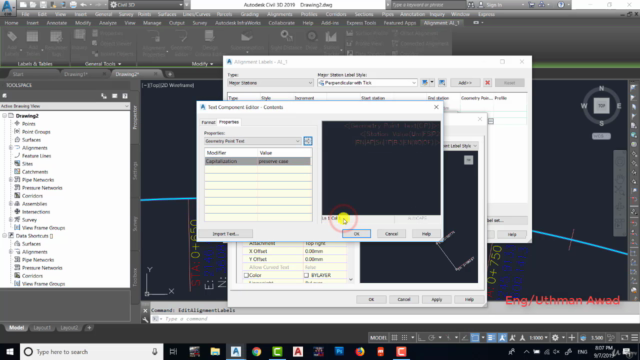Select Catchments in the tree
The height and width of the screenshot is (360, 640).
(35, 172)
